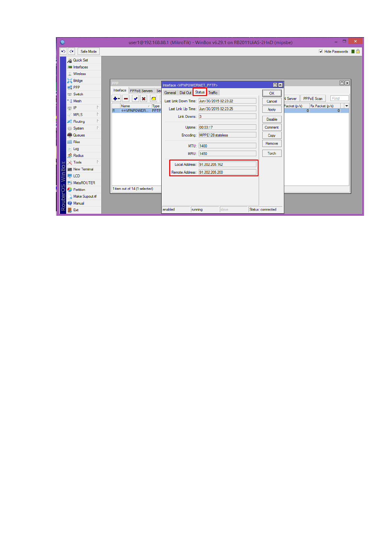Click the Comment button
Image resolution: width=392 pixels, height=554 pixels.
click(x=272, y=127)
